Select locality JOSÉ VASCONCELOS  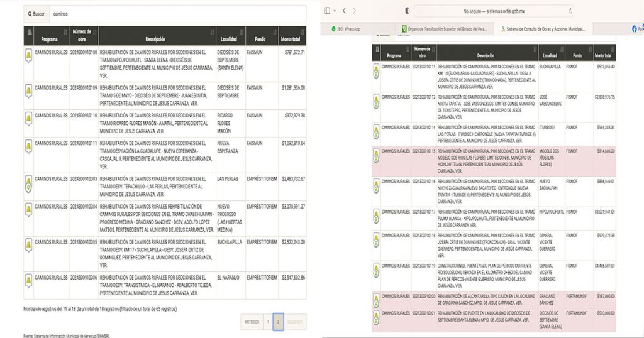pos(550,101)
